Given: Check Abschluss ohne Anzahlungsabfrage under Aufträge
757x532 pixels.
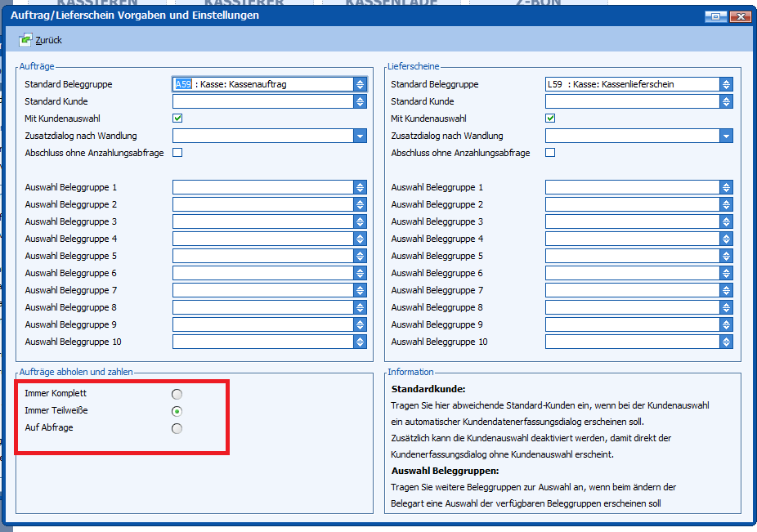Looking at the screenshot, I should coord(177,153).
